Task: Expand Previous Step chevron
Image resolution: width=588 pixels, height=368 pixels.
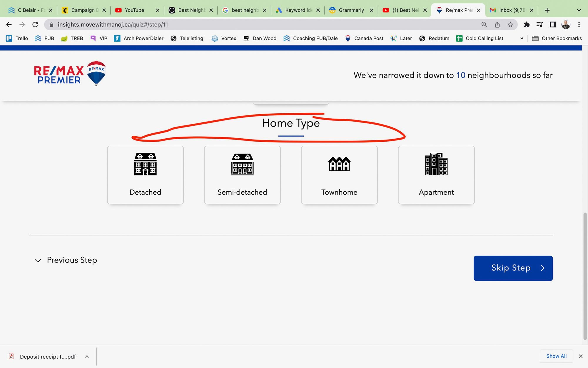Action: tap(38, 261)
